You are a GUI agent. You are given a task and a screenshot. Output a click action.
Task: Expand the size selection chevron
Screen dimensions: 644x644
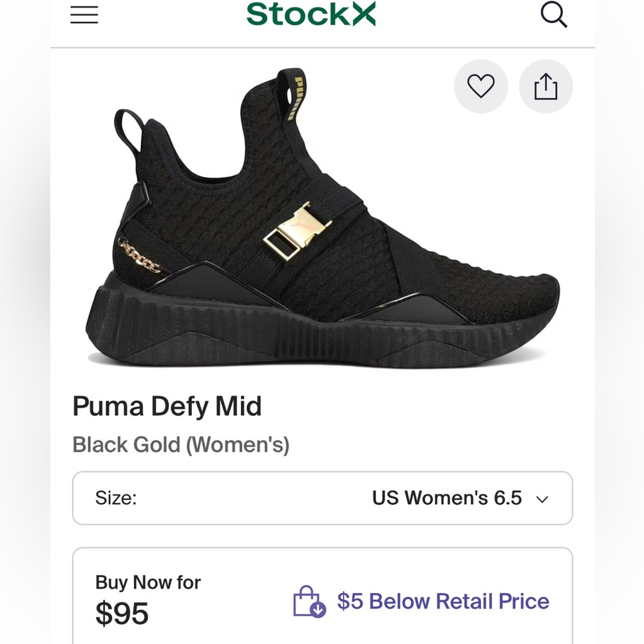click(542, 498)
